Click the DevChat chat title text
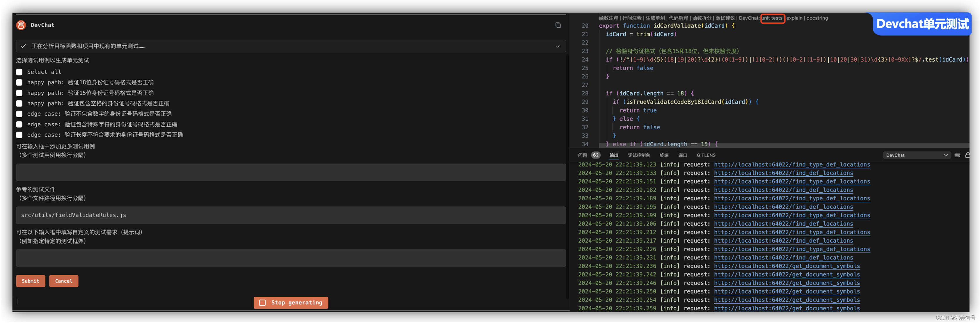The height and width of the screenshot is (323, 980). click(x=42, y=25)
